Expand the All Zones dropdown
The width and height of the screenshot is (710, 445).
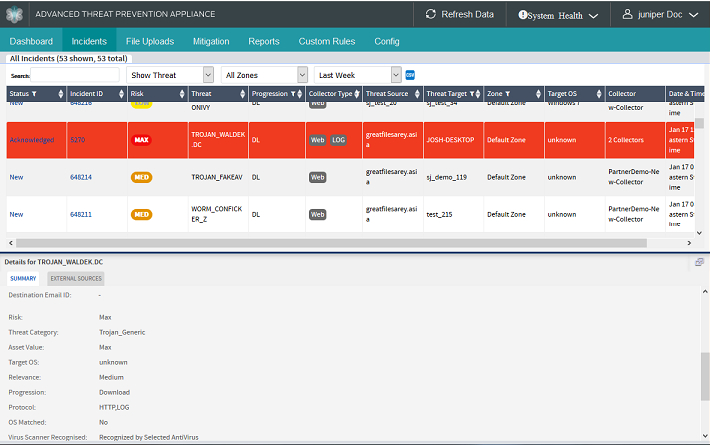point(265,75)
